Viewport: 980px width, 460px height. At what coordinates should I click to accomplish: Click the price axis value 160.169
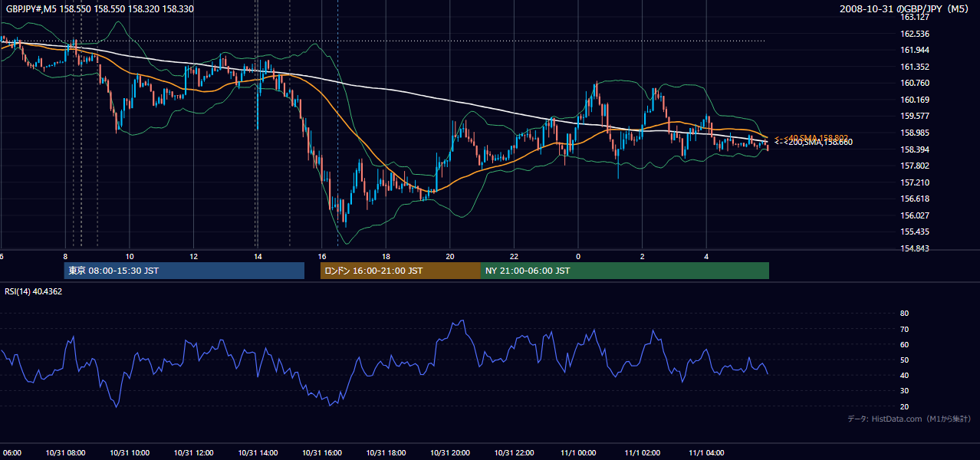[914, 100]
